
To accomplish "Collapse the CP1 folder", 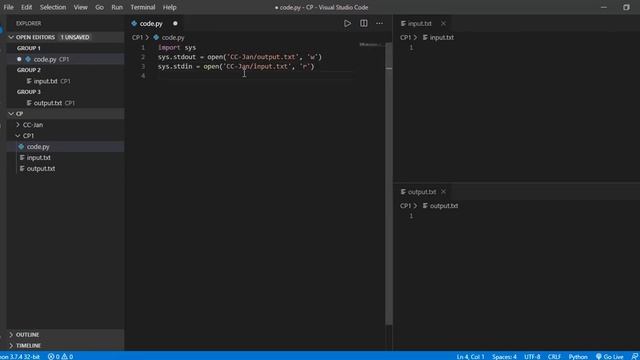I will click(18, 136).
